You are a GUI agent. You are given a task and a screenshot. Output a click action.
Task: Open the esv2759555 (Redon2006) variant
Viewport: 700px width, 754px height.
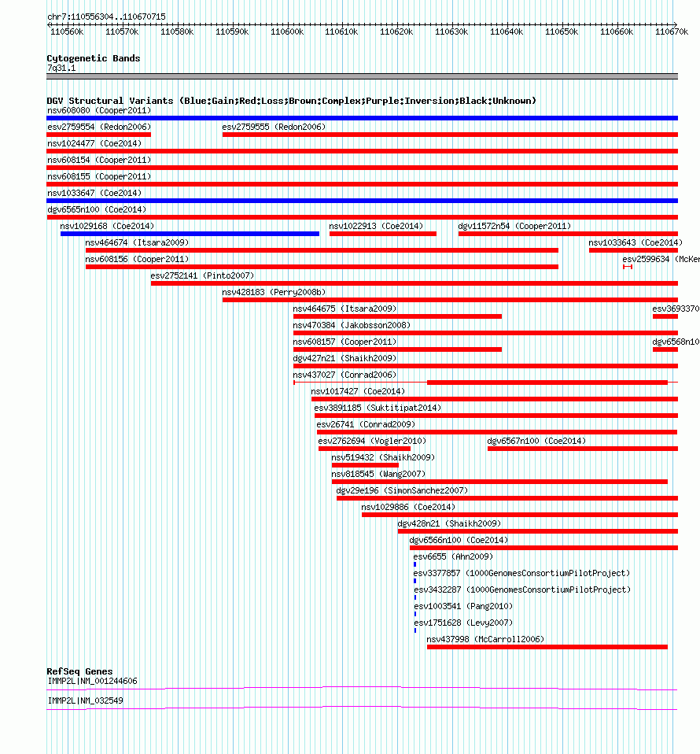[274, 127]
